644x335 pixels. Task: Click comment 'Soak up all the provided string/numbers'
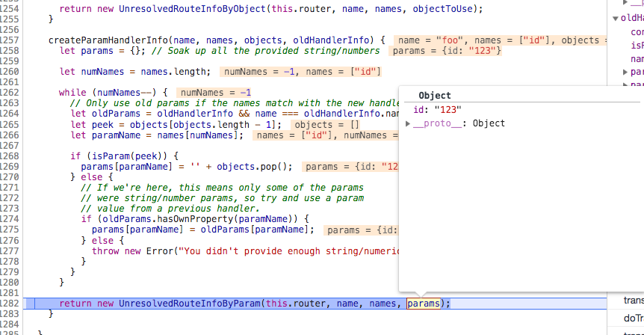point(265,51)
